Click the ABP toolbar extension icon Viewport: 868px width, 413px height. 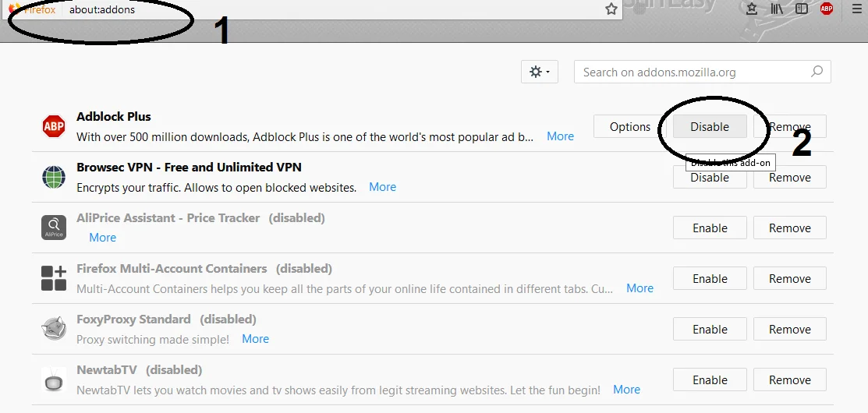pyautogui.click(x=827, y=9)
